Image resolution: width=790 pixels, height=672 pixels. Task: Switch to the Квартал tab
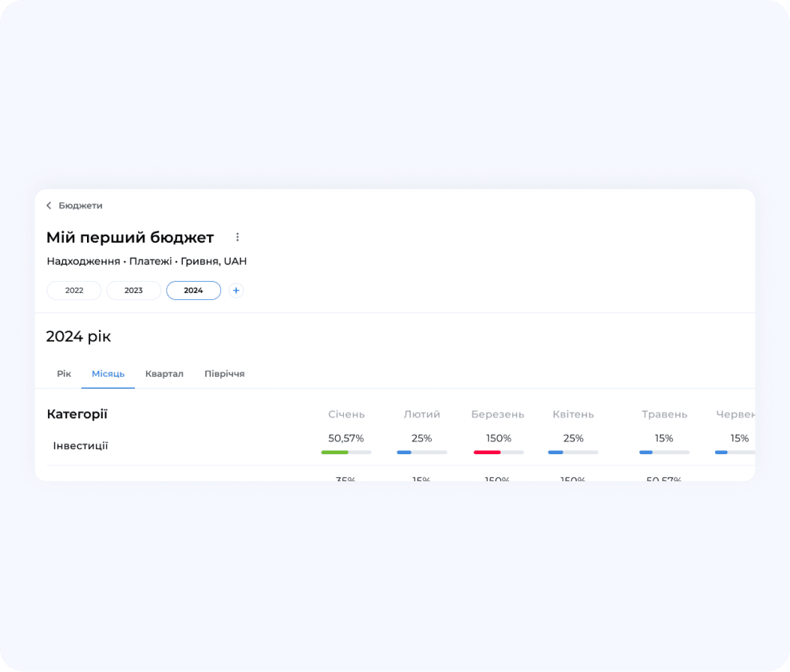164,374
